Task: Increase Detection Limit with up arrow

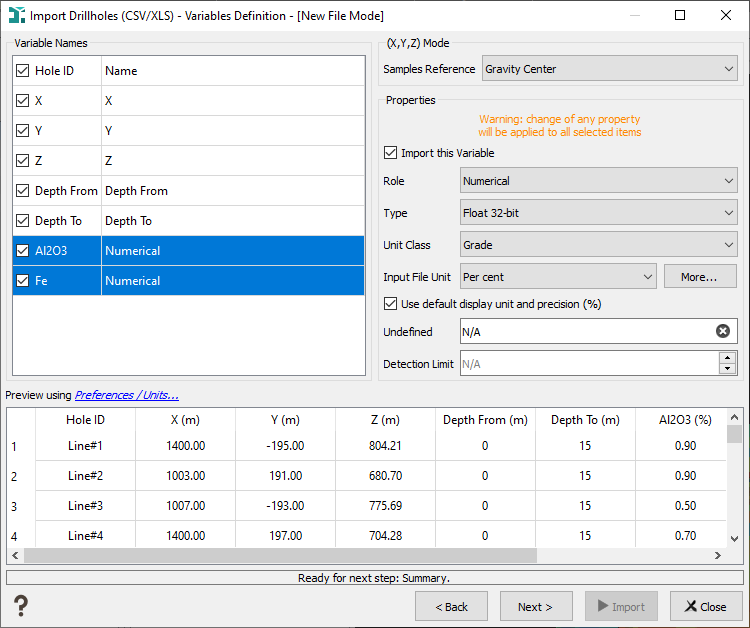Action: pyautogui.click(x=727, y=358)
